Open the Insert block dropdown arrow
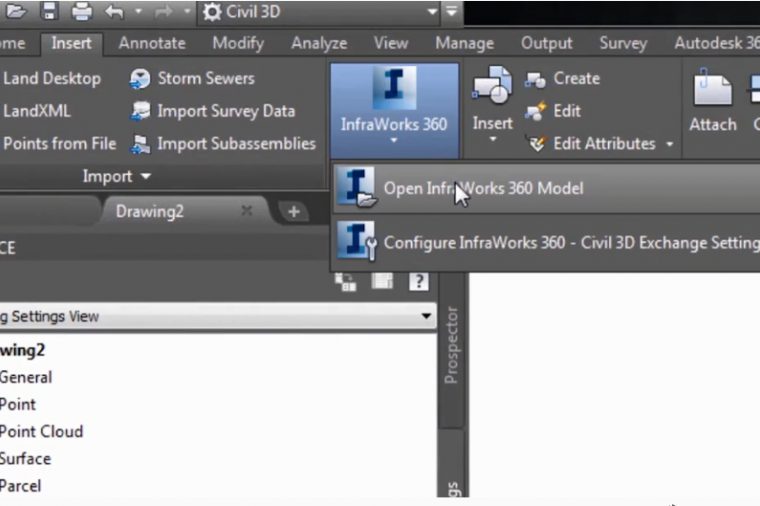This screenshot has height=506, width=760. click(493, 139)
